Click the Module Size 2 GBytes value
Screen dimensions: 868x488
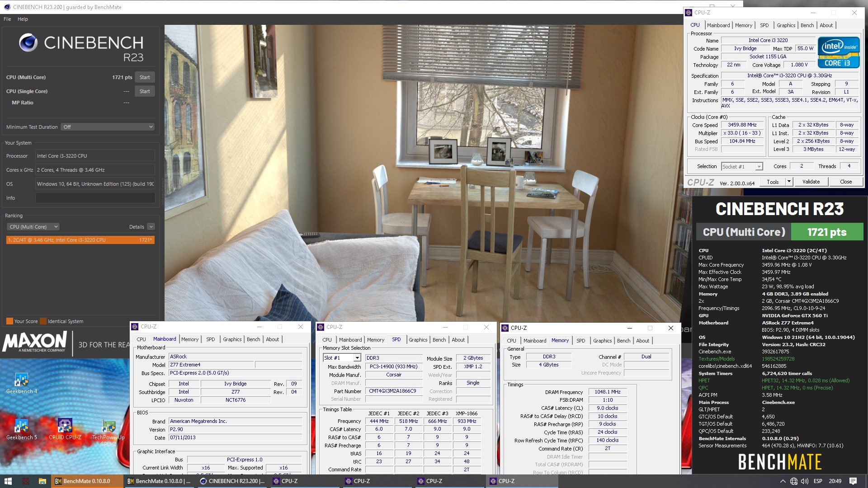473,358
